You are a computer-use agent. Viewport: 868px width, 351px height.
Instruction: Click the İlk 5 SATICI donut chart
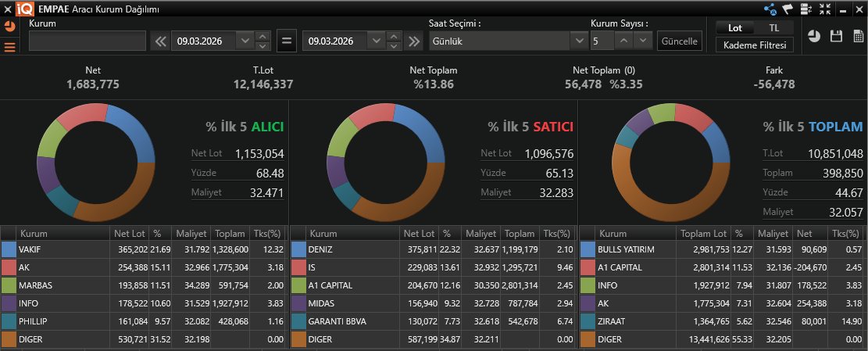coord(386,163)
